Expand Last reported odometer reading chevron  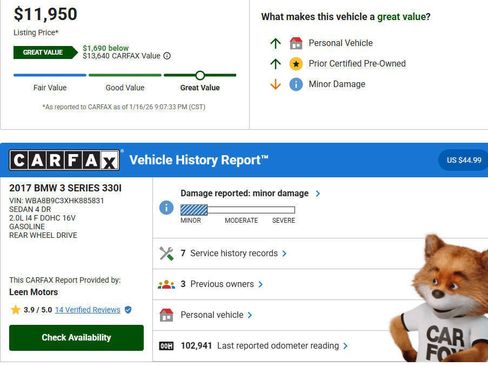point(345,346)
